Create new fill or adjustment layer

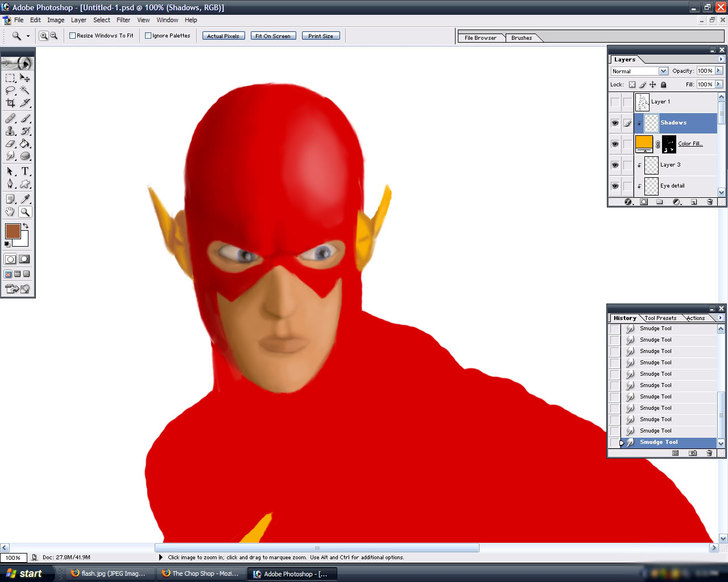[x=677, y=202]
